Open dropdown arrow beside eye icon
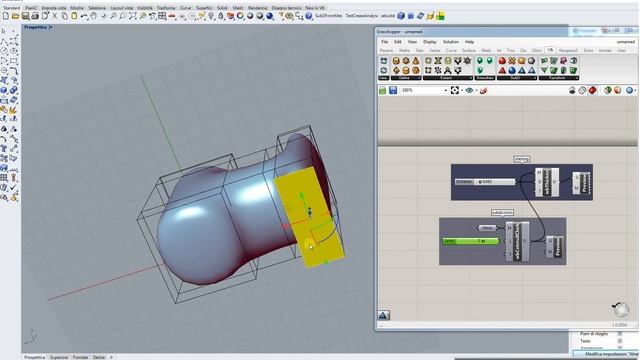640x360 pixels. click(x=476, y=91)
